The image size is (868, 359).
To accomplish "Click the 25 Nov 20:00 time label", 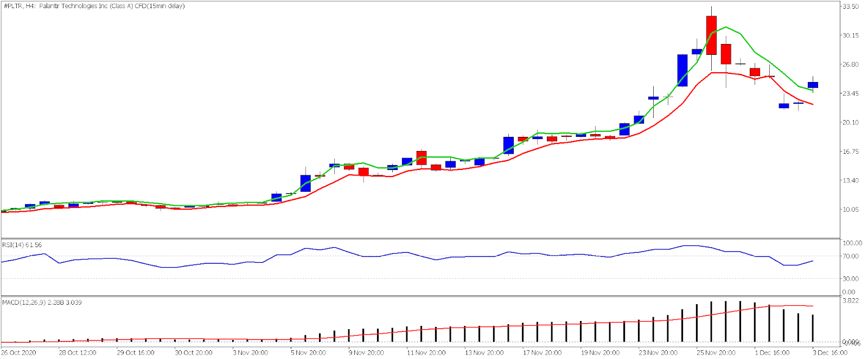I will point(716,352).
